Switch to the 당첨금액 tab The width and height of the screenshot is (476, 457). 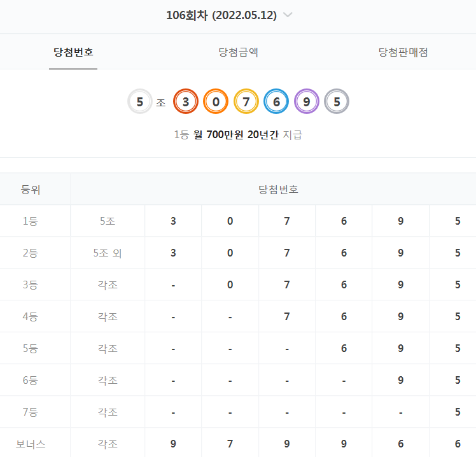point(238,52)
